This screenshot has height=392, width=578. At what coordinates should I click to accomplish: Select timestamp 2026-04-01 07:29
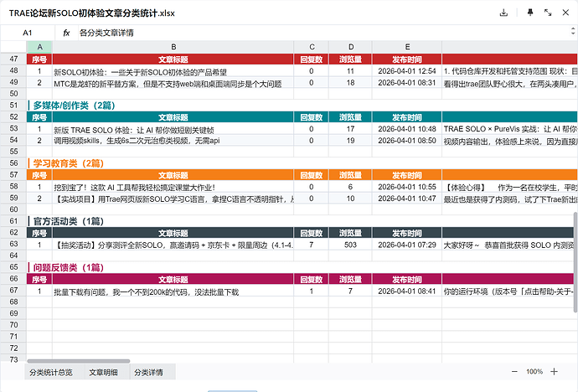click(x=407, y=245)
